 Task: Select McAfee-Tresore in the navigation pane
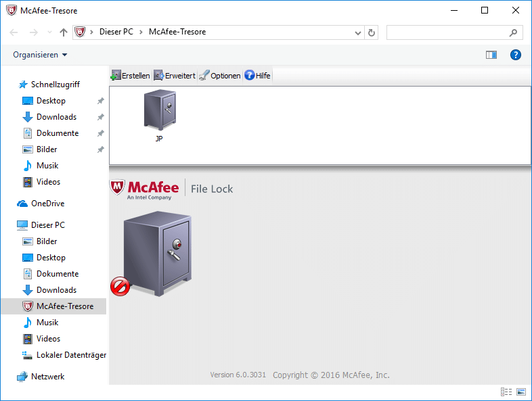[65, 306]
